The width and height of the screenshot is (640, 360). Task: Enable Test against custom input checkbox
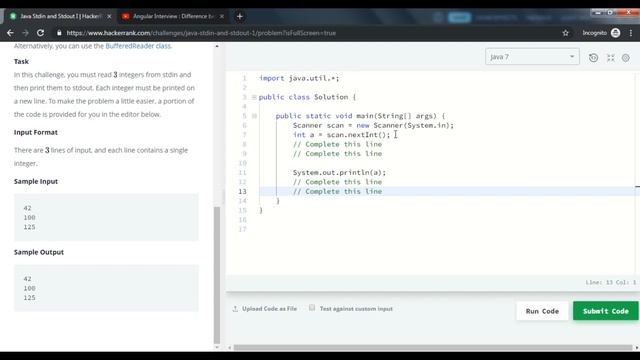(x=312, y=308)
